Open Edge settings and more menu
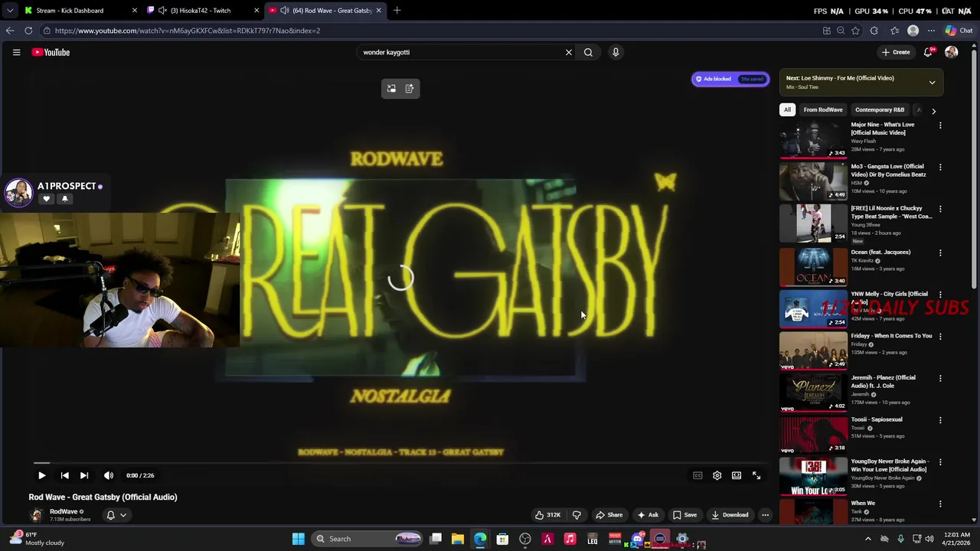Screen dimensions: 980x551 tap(931, 31)
